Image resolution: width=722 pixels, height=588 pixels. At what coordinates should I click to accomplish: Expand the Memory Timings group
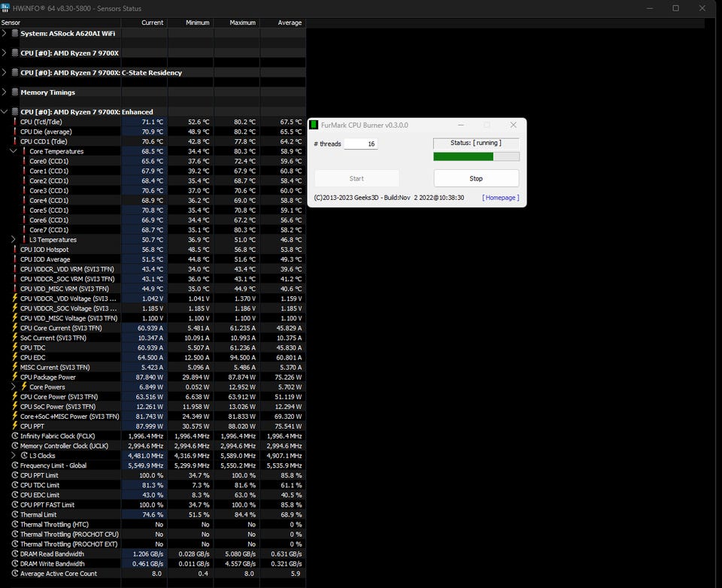(x=5, y=92)
